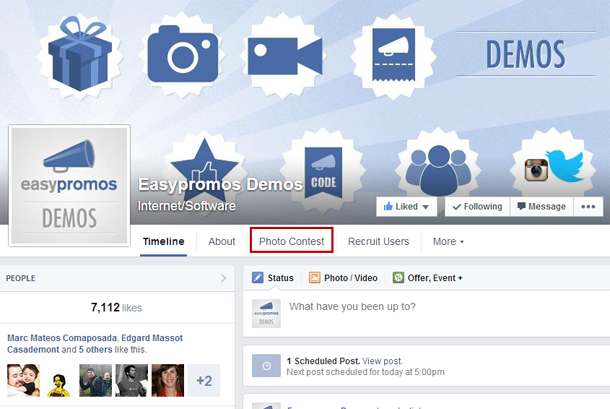Expand the PEOPLE section chevron
This screenshot has width=610, height=409.
[x=223, y=278]
